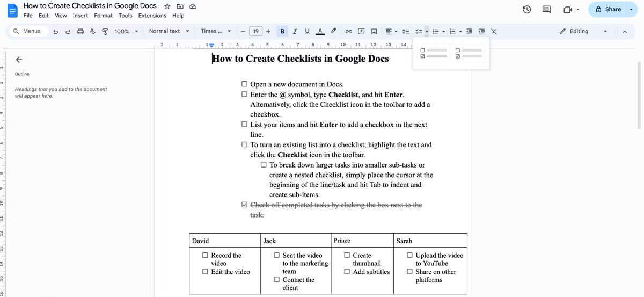Click the numbered list icon

coord(452,31)
